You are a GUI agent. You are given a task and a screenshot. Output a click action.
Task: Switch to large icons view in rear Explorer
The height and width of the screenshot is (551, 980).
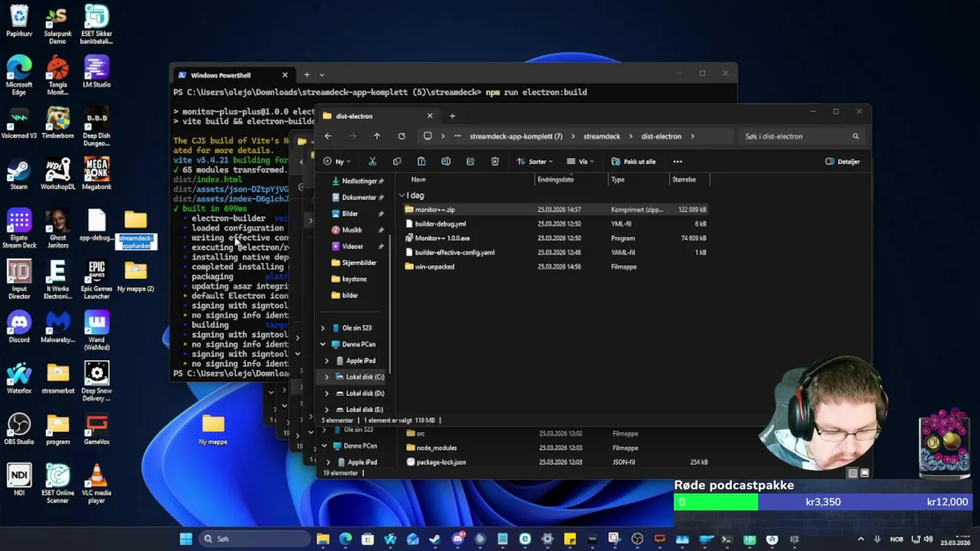pos(864,473)
